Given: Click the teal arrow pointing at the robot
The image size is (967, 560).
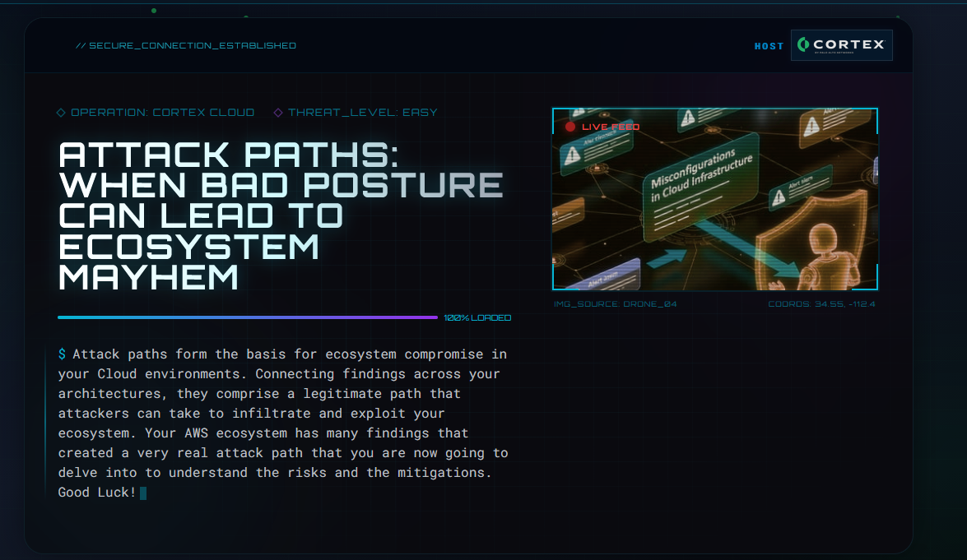Looking at the screenshot, I should [x=746, y=247].
